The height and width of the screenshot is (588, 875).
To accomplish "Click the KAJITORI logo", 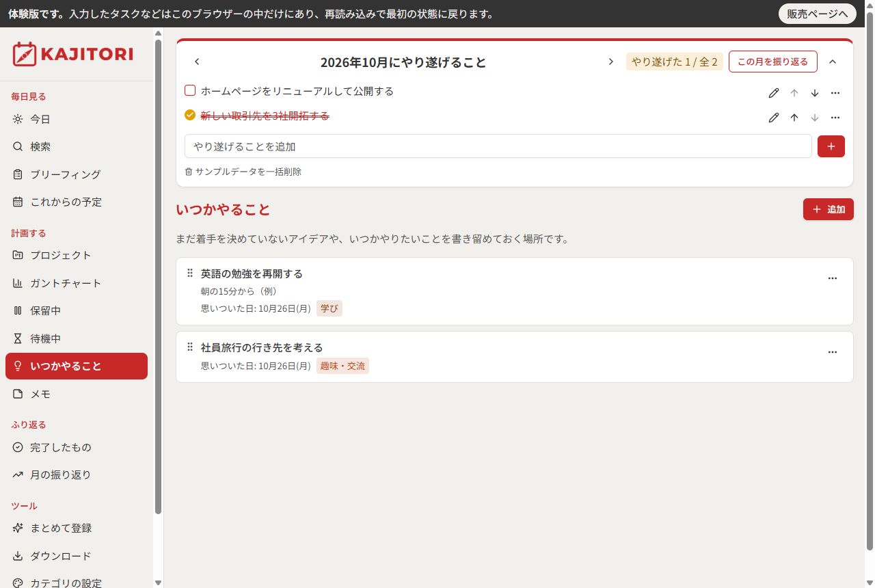I will click(72, 54).
